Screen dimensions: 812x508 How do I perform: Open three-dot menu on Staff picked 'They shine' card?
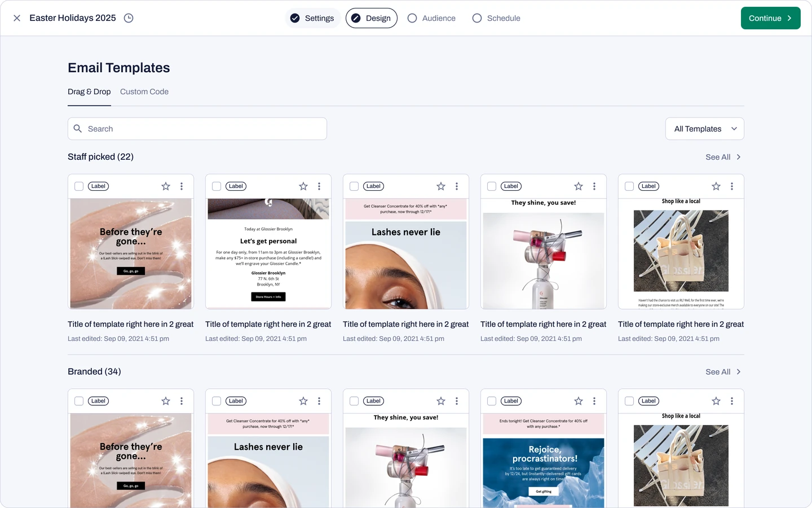pos(594,186)
